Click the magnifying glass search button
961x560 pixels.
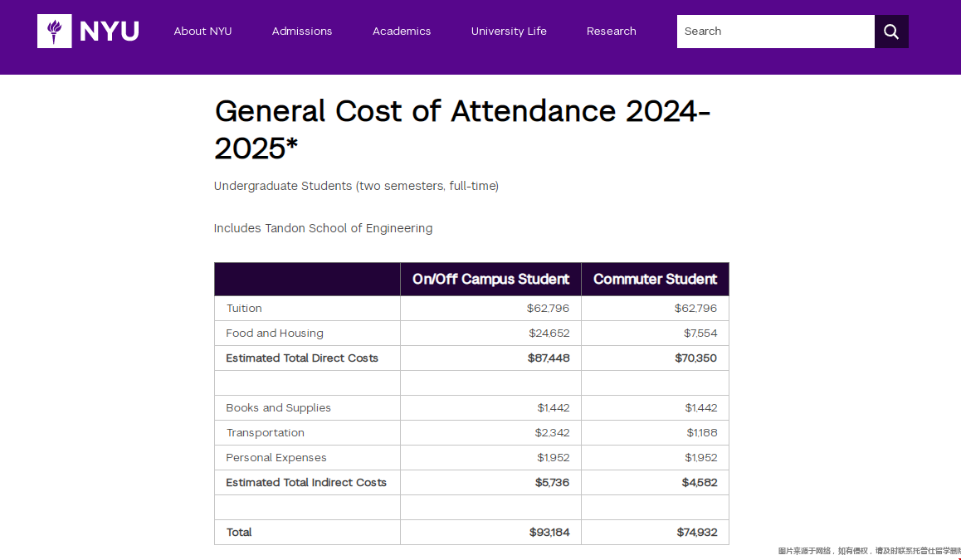click(x=891, y=32)
